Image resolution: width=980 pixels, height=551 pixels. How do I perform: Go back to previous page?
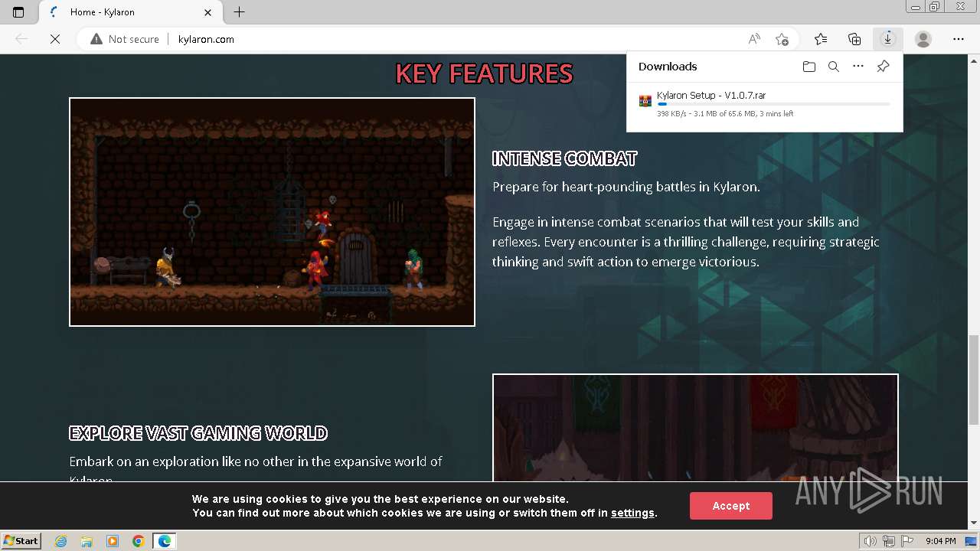(21, 39)
